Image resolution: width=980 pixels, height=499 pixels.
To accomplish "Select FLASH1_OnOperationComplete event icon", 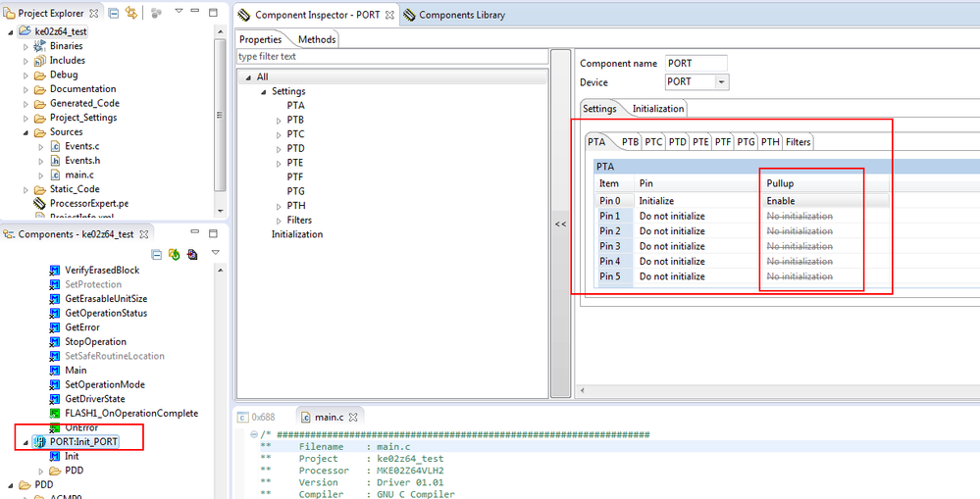I will click(x=55, y=414).
